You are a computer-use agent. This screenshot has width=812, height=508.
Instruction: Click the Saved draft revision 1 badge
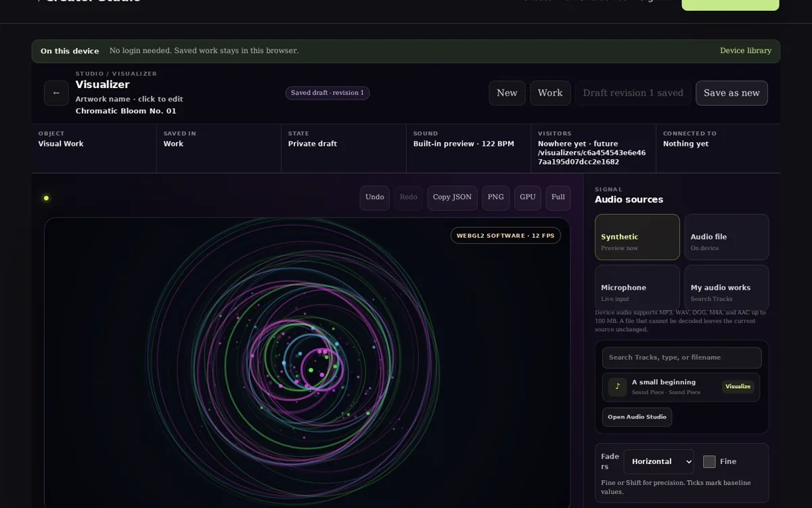pos(328,93)
